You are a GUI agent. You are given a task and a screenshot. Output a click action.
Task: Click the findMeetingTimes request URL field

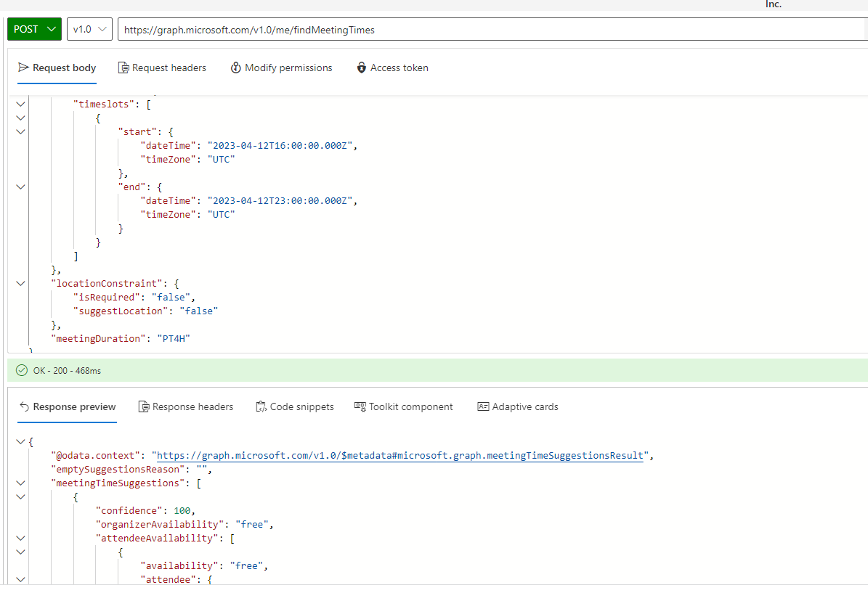click(x=492, y=30)
